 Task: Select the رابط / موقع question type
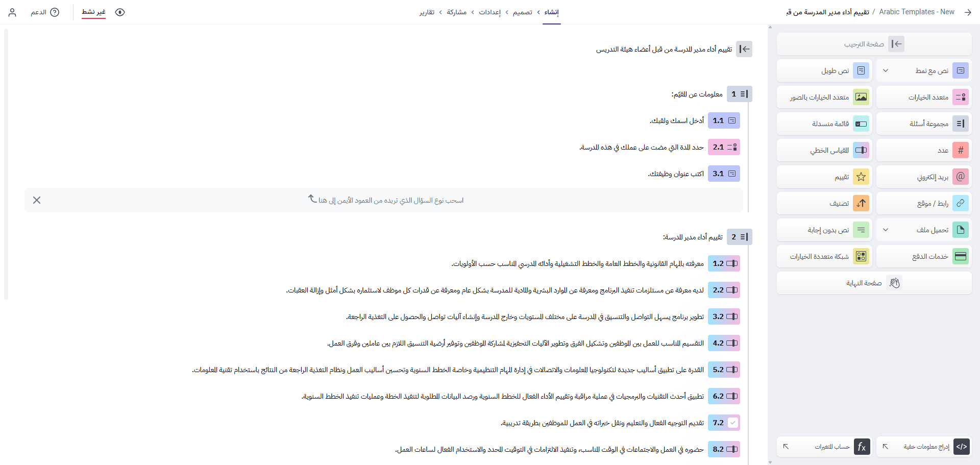924,203
